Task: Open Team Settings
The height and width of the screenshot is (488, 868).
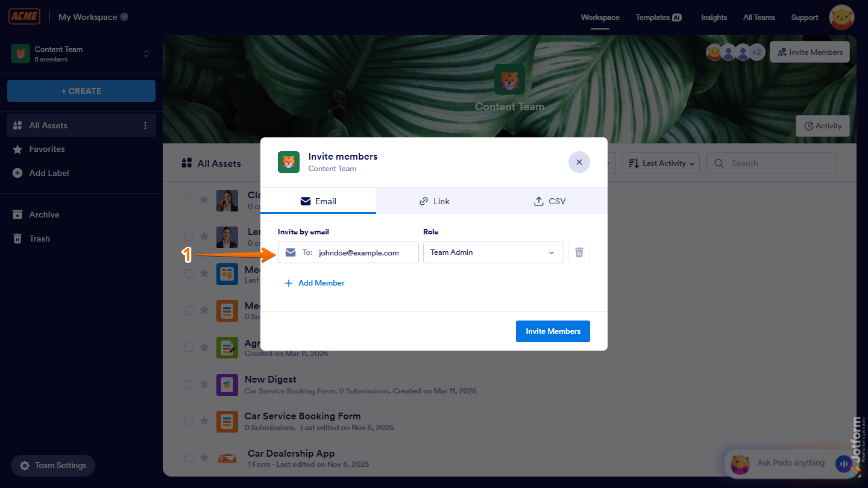Action: pos(53,465)
